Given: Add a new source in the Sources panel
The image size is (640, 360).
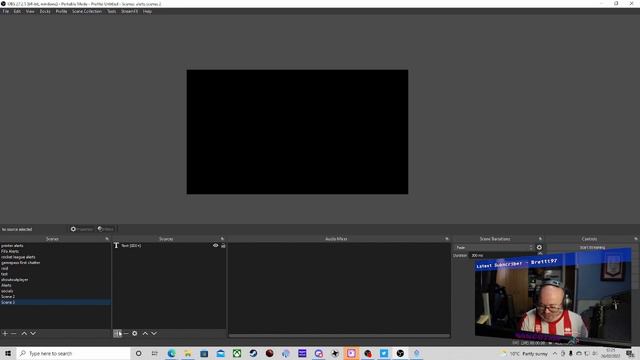Looking at the screenshot, I should click(117, 333).
